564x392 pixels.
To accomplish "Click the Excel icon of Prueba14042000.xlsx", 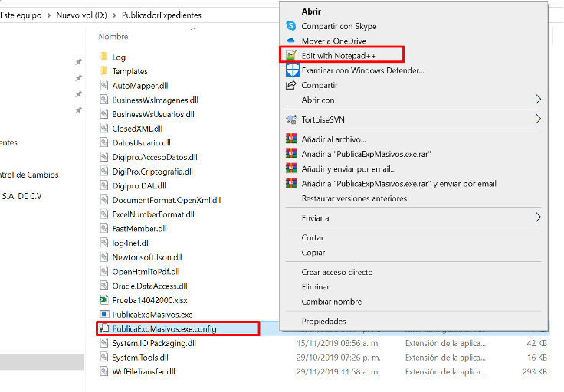I will (105, 300).
